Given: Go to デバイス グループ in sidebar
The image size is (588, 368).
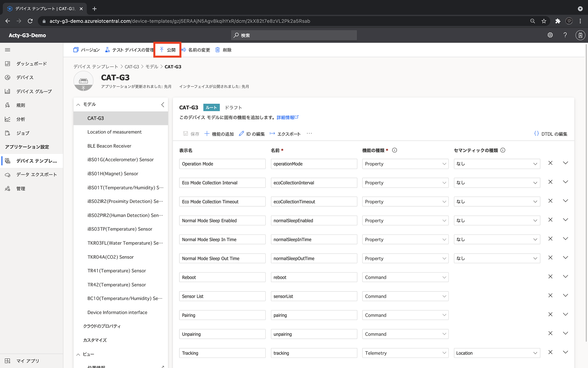Looking at the screenshot, I should [31, 92].
